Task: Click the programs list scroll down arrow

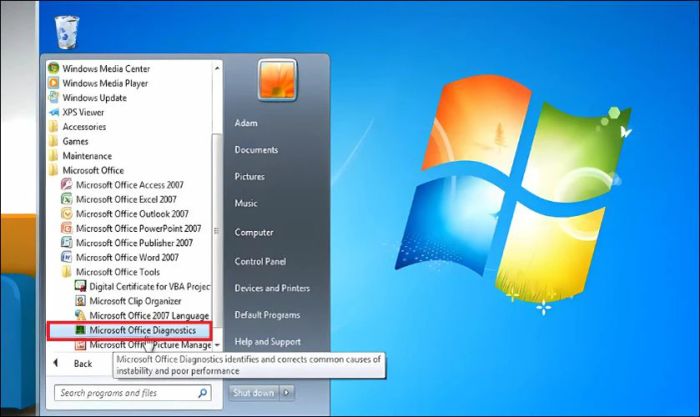Action: tap(217, 345)
